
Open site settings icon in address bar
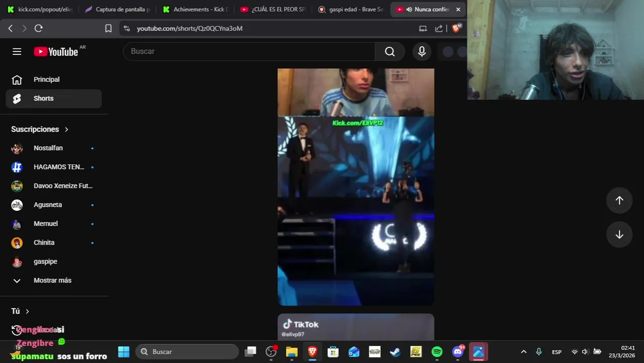pos(126,28)
